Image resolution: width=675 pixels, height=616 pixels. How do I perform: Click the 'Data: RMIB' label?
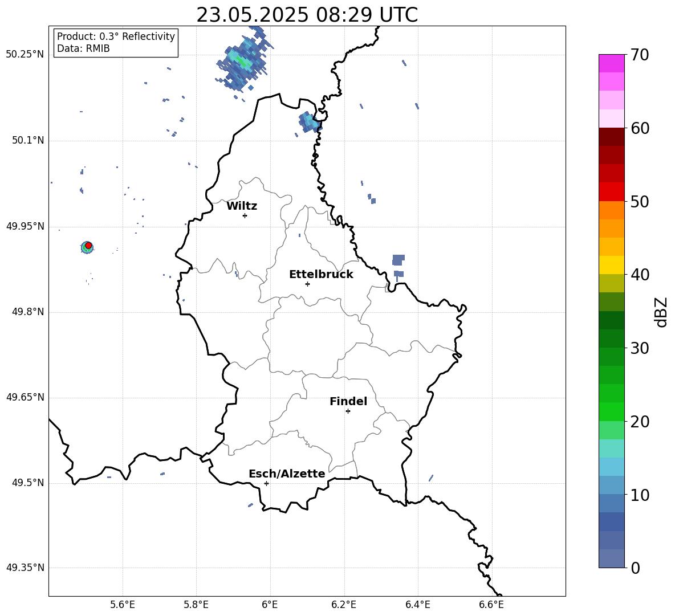[x=83, y=48]
